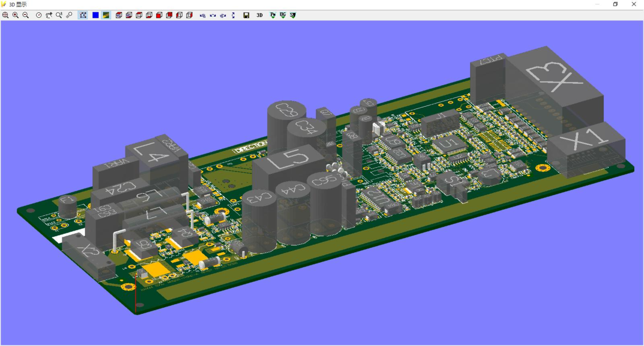Restore the 3D display window size
The image size is (644, 346).
click(x=616, y=4)
